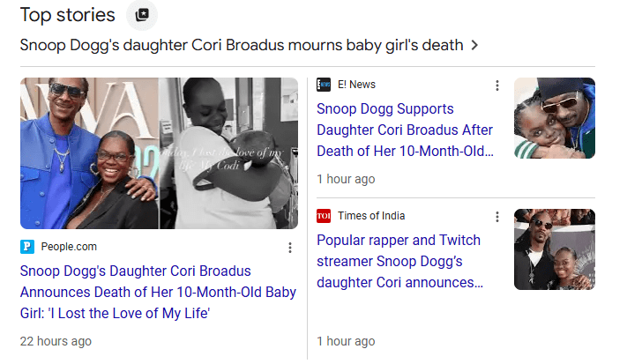
Task: Click the Times of India source name
Action: (371, 216)
